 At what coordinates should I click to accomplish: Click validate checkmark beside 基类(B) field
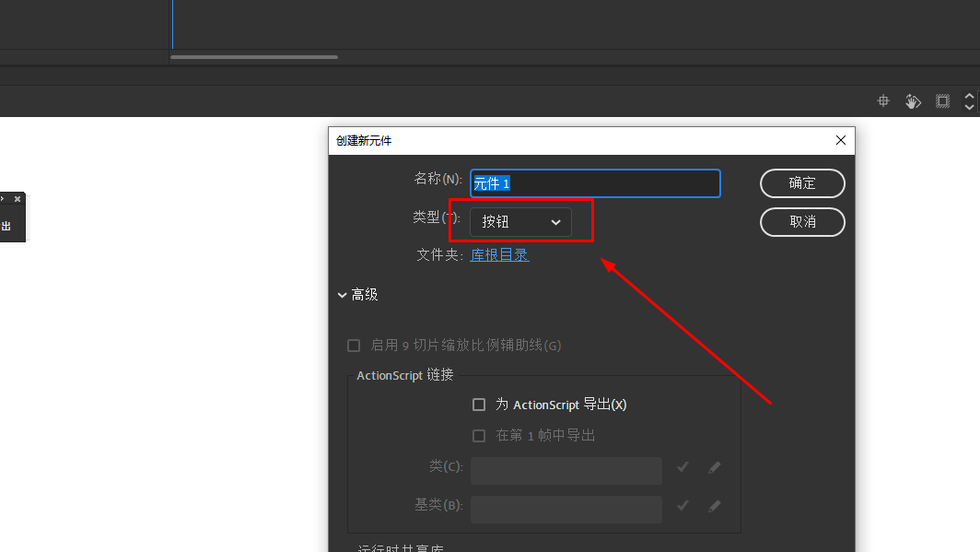[682, 505]
